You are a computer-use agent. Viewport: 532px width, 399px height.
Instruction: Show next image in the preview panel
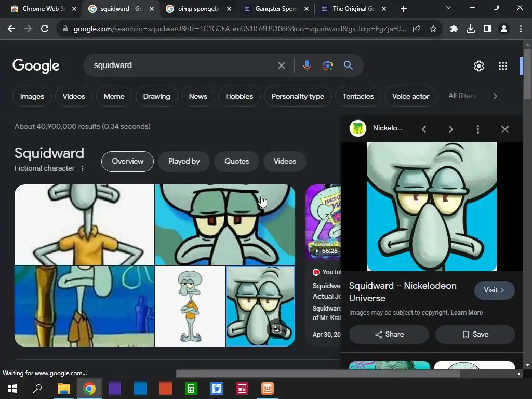tap(450, 129)
